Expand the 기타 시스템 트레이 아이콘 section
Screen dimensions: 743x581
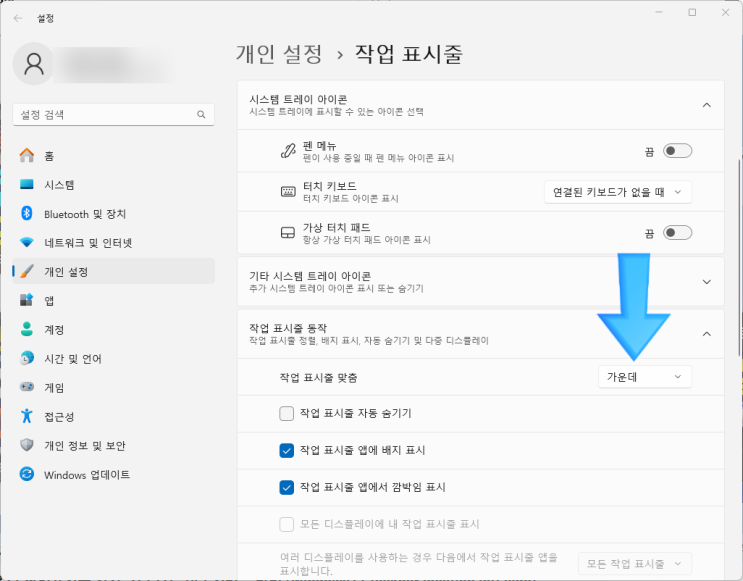point(707,282)
